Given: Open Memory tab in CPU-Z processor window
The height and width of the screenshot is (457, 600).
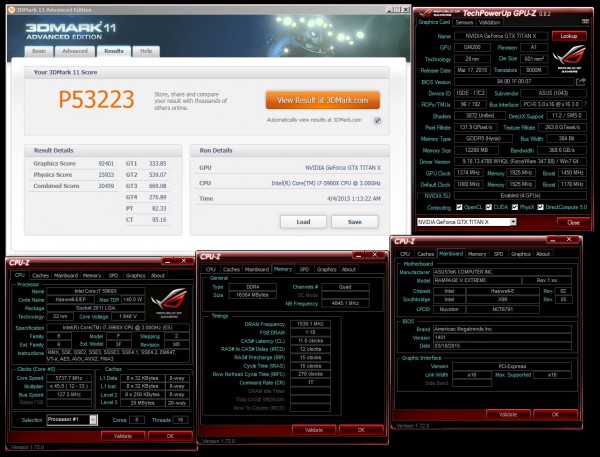Looking at the screenshot, I should point(92,275).
